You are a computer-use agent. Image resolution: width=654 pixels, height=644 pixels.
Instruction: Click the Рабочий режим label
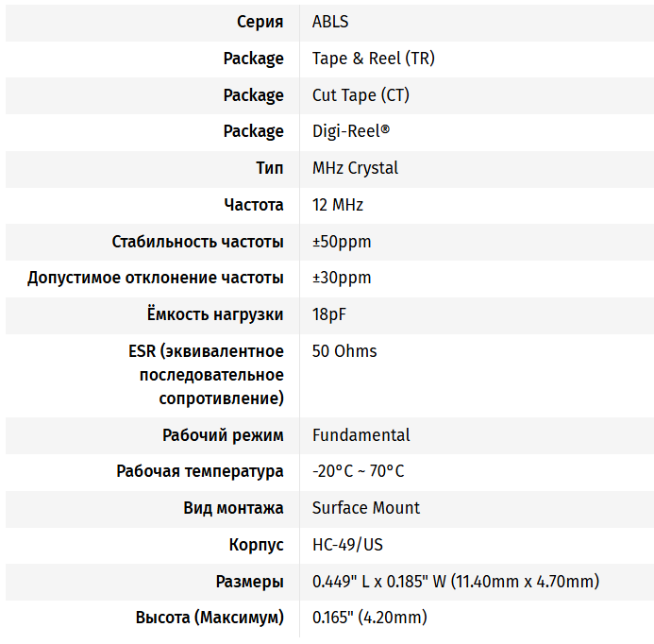[x=223, y=435]
